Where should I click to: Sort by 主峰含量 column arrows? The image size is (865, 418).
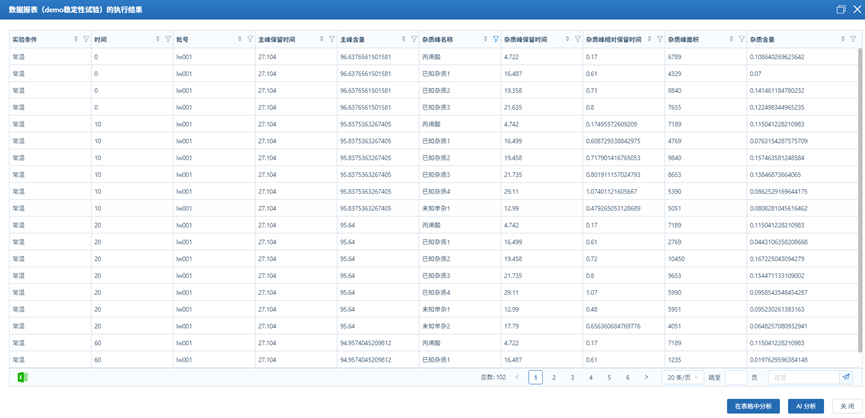(403, 40)
